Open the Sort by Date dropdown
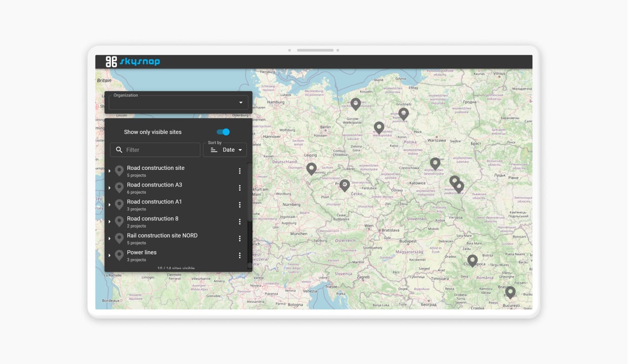 [x=231, y=150]
